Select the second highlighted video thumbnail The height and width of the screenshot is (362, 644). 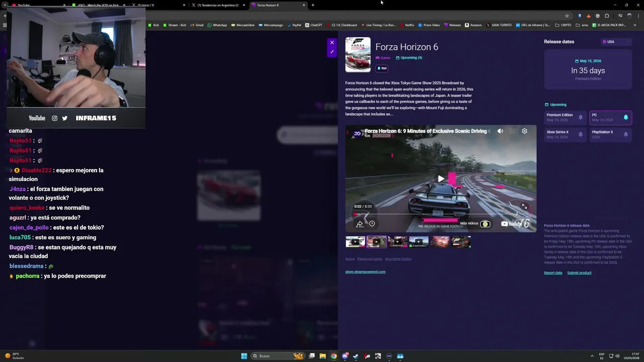click(x=376, y=242)
